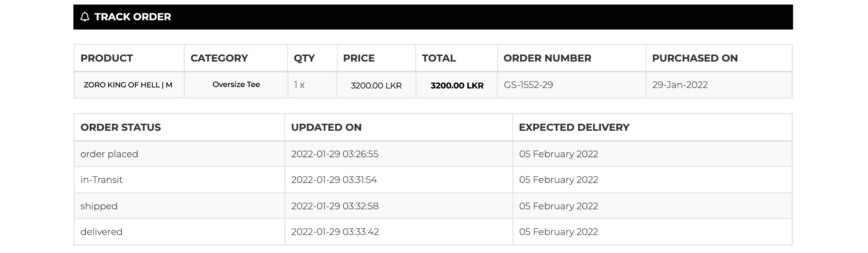Click the order number GS-1552-29
The width and height of the screenshot is (868, 253).
(528, 85)
